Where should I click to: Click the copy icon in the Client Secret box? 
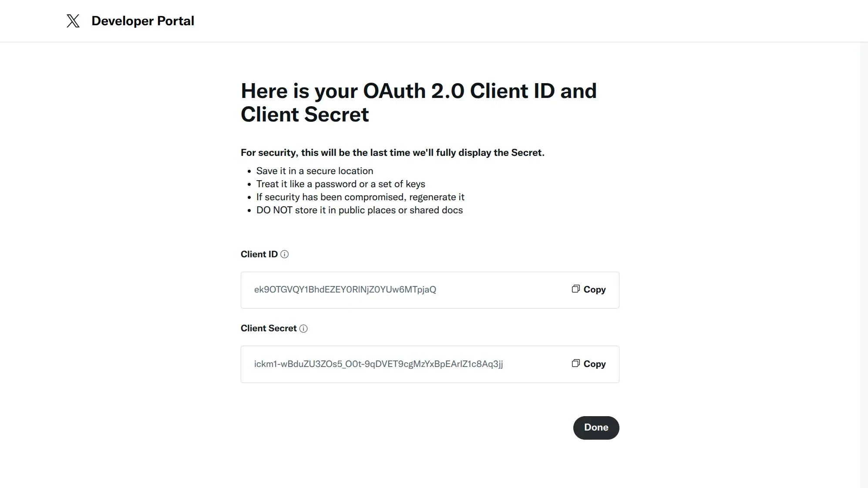click(x=575, y=363)
